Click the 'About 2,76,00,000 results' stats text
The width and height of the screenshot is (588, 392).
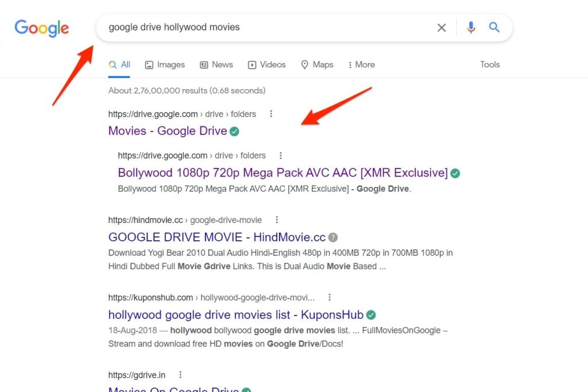tap(187, 90)
